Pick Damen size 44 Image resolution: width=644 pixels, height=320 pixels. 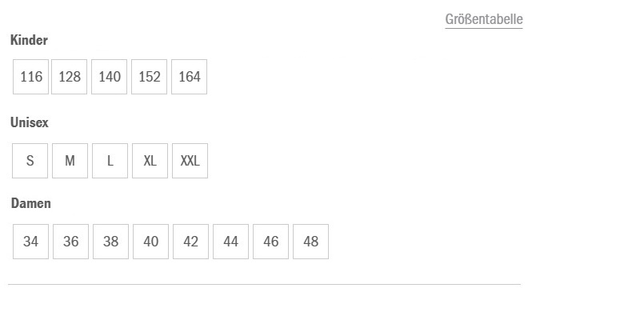(x=231, y=242)
